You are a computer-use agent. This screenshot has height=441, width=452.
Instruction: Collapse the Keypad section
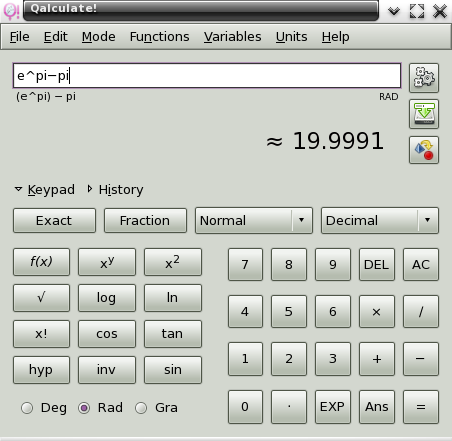pos(45,189)
